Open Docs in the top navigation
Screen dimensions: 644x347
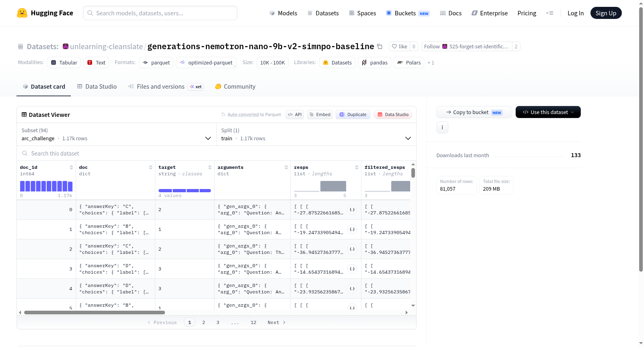[451, 13]
